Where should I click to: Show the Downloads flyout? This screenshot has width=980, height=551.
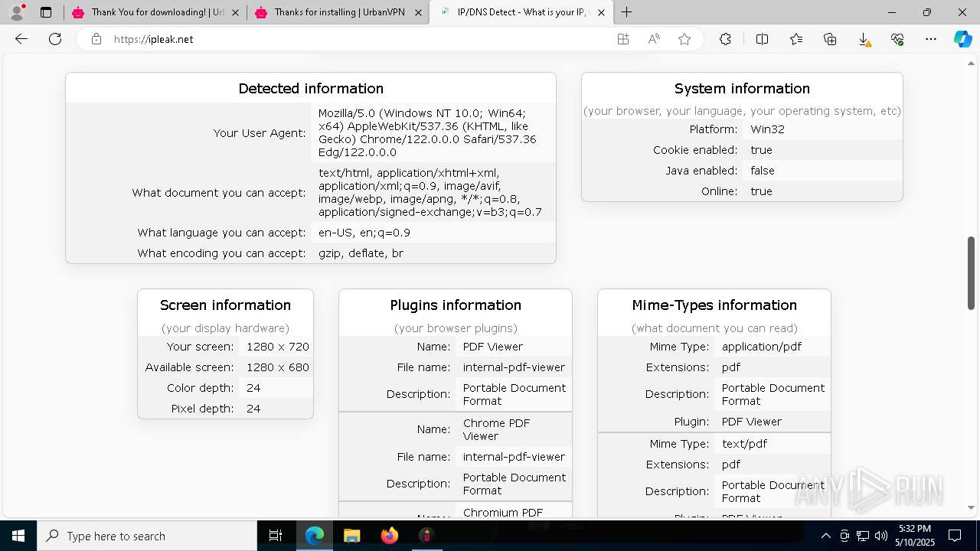pyautogui.click(x=864, y=39)
